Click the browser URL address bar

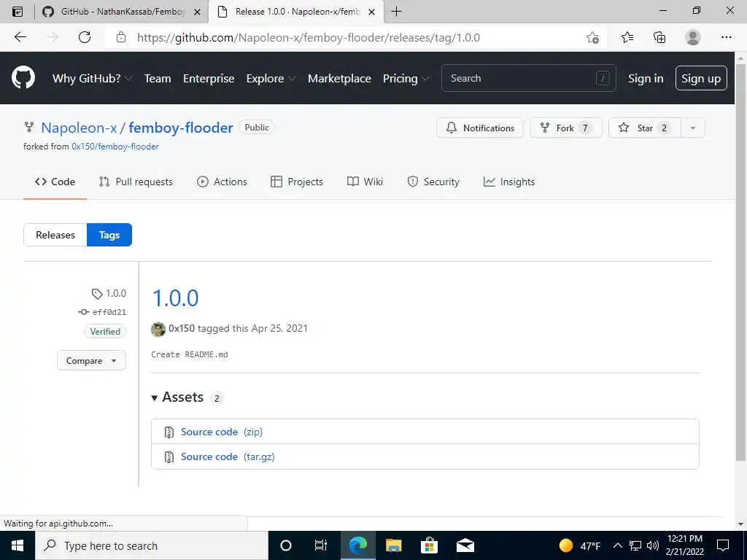pos(309,38)
